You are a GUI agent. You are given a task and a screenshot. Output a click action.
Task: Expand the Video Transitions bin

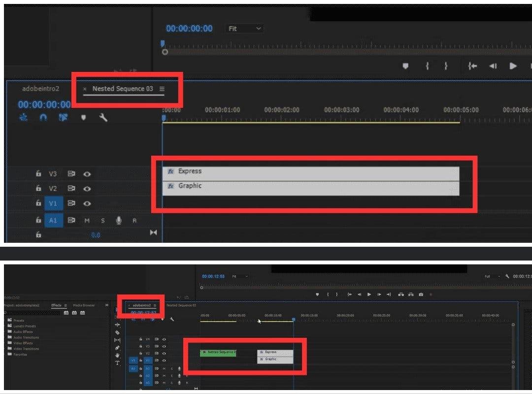click(x=26, y=349)
